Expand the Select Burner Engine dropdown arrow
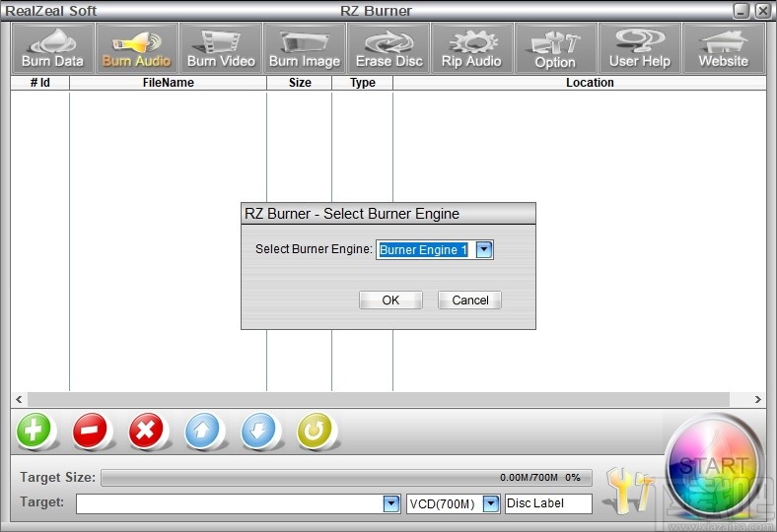The width and height of the screenshot is (777, 532). pyautogui.click(x=483, y=249)
